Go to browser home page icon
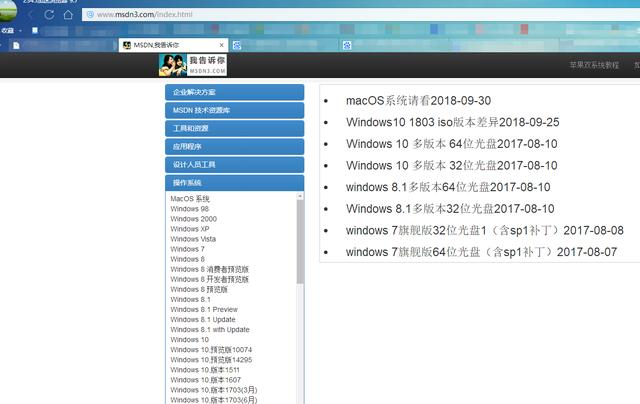The image size is (640, 404). coord(68,15)
